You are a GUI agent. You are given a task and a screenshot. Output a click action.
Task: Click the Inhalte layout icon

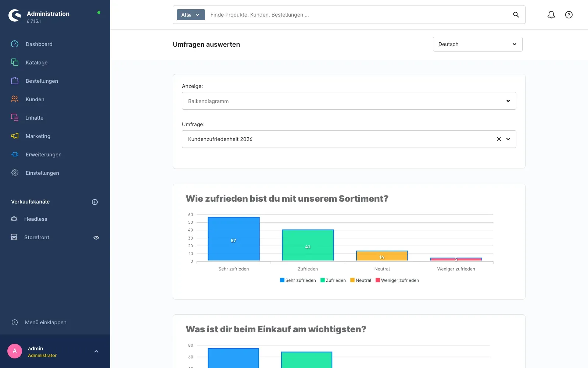[15, 118]
